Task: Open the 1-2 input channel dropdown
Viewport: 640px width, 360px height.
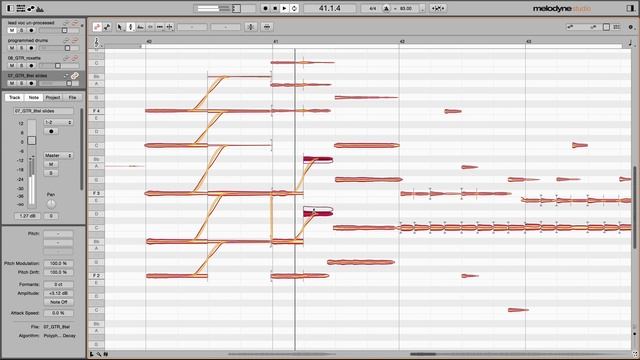Action: (58, 122)
